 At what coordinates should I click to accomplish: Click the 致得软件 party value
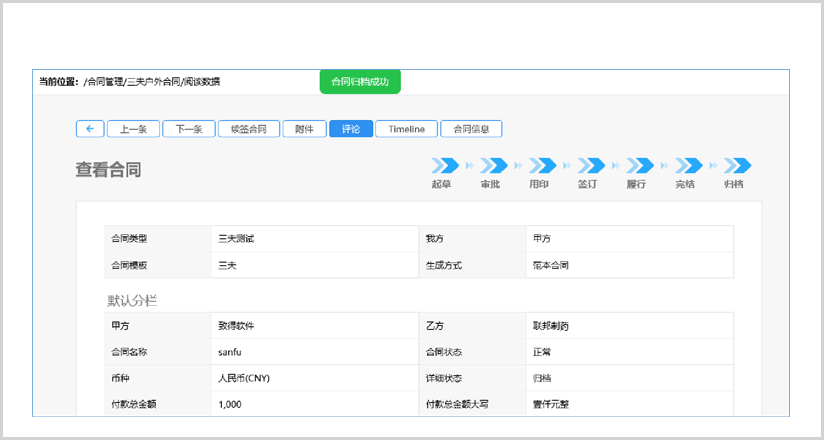(x=236, y=326)
